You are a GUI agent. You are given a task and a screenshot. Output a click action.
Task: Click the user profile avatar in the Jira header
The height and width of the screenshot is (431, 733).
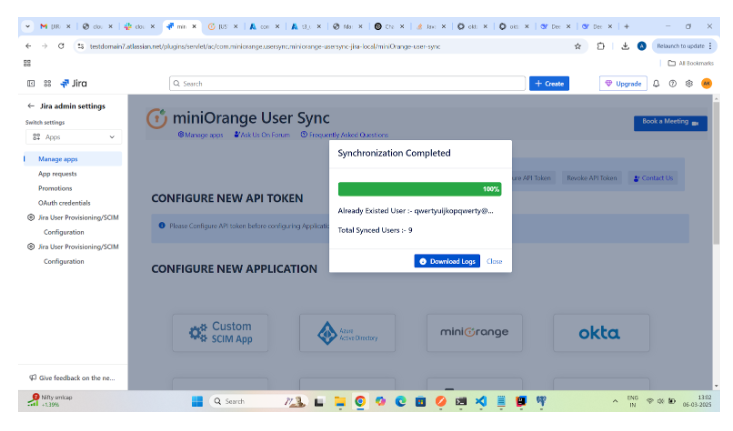coord(706,83)
